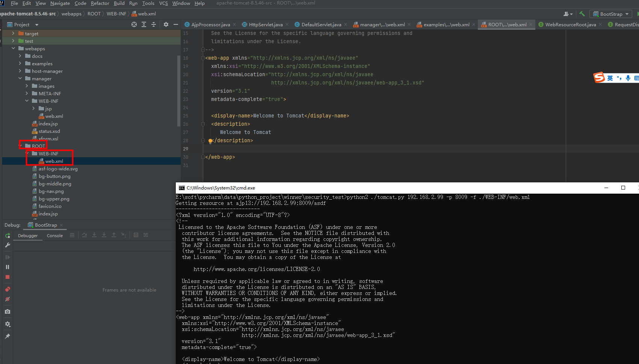Click the thread dump camera icon
This screenshot has height=364, width=639.
tap(8, 311)
